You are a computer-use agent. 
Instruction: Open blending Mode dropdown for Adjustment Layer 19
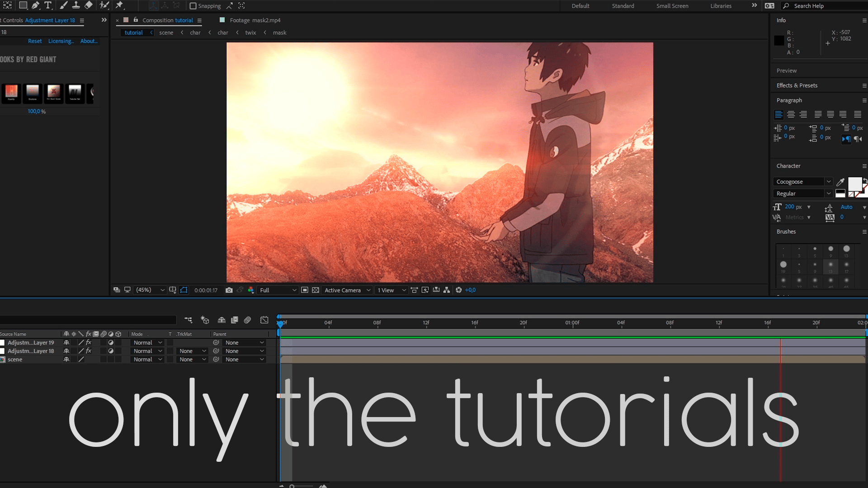(147, 343)
